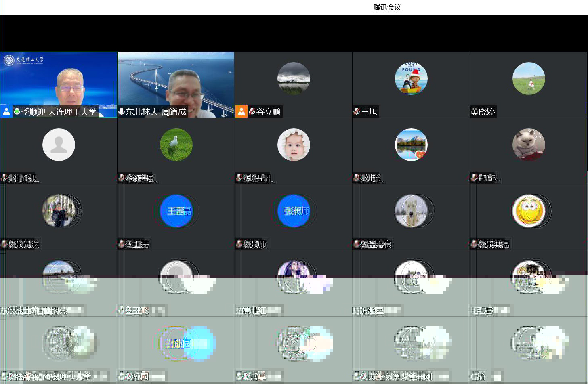Click the name label 陈兆星
588x384 pixels.
[x=372, y=311]
